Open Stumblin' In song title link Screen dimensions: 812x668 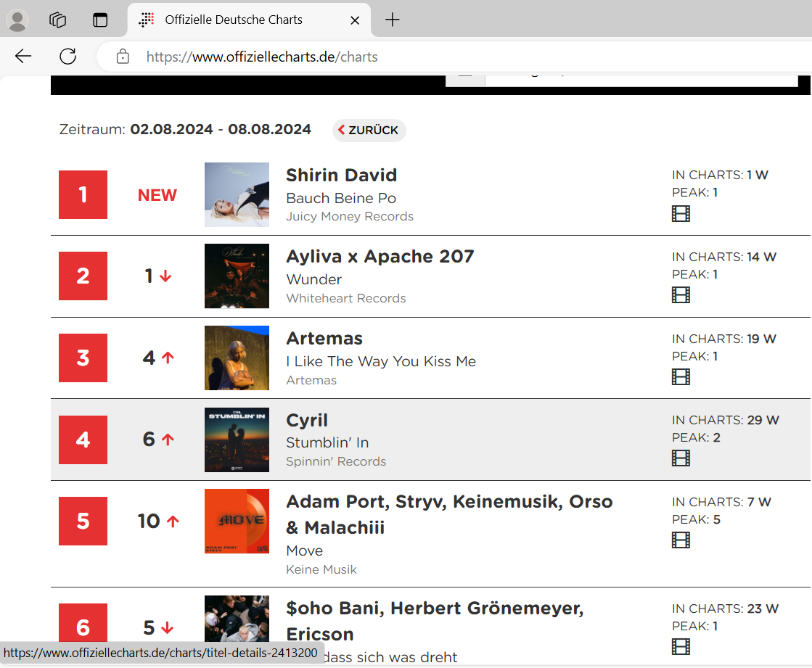point(327,442)
